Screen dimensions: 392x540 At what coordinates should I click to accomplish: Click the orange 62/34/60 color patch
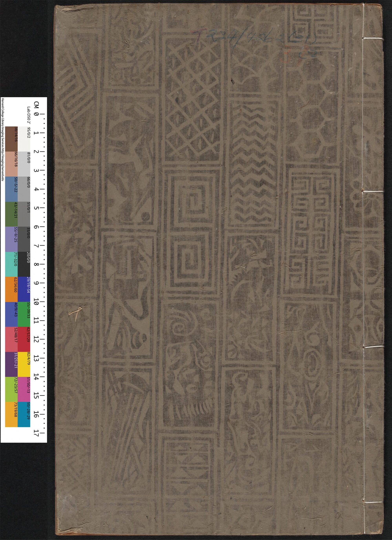tap(11, 289)
